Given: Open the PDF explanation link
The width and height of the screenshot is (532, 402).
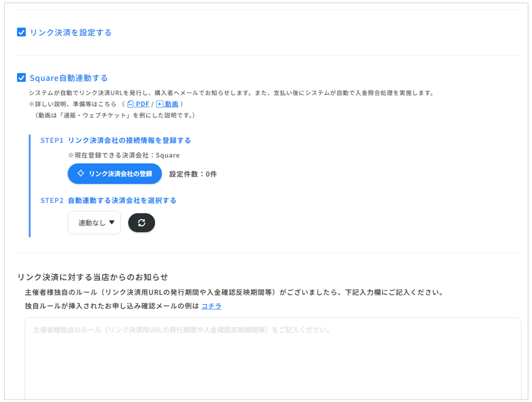Looking at the screenshot, I should coord(142,104).
